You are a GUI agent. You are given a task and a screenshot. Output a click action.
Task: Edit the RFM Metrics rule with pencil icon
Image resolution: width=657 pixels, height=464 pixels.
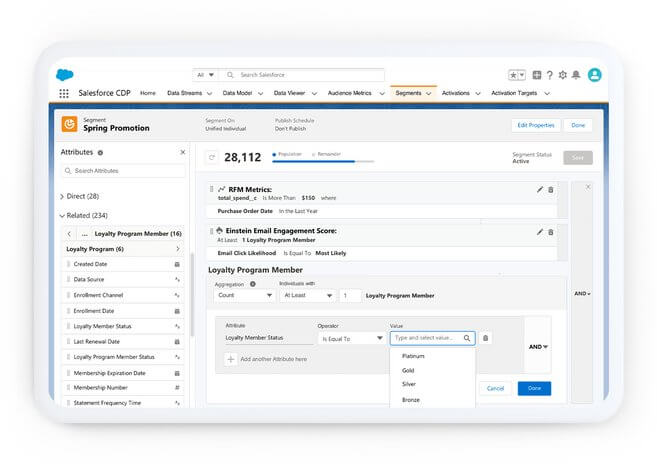pyautogui.click(x=540, y=189)
